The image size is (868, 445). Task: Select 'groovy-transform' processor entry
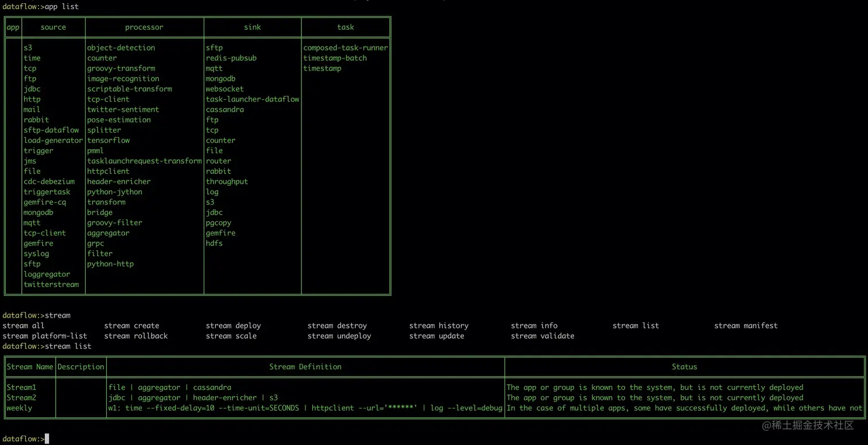coord(121,68)
